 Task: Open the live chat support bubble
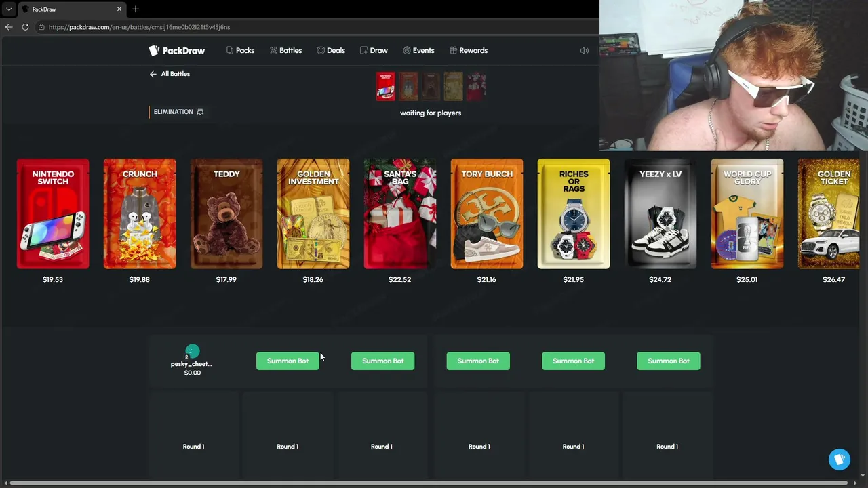pyautogui.click(x=840, y=460)
